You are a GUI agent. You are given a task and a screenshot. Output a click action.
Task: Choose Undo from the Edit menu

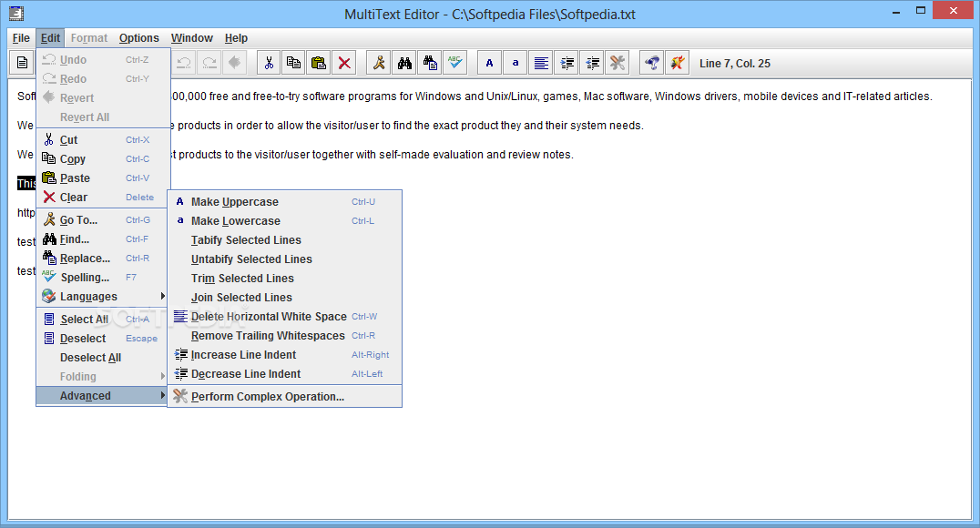[x=103, y=60]
